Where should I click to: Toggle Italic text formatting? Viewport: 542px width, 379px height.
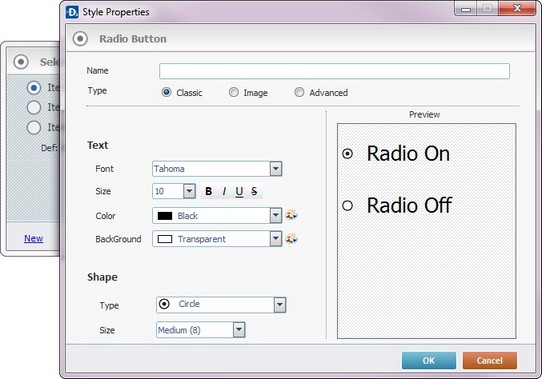coord(224,191)
